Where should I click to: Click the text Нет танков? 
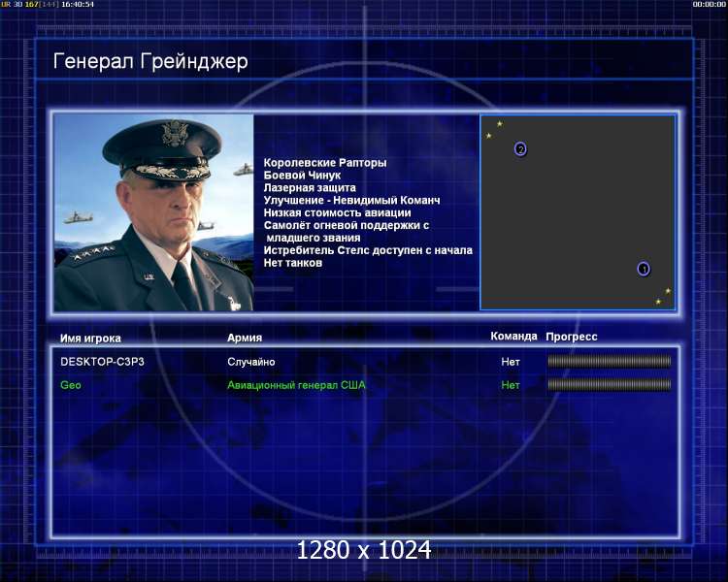[292, 263]
